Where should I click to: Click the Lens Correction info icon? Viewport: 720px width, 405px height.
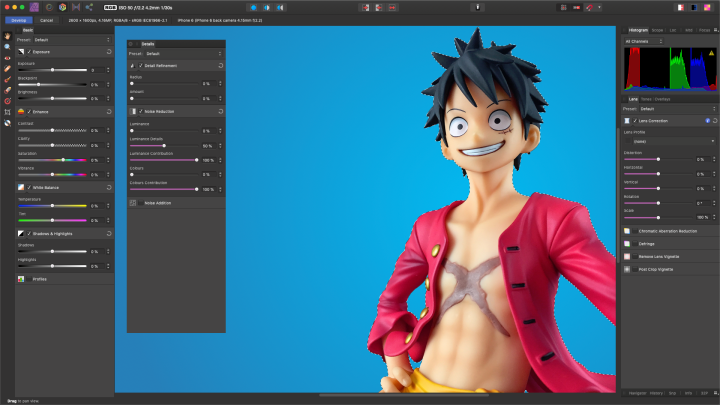708,121
